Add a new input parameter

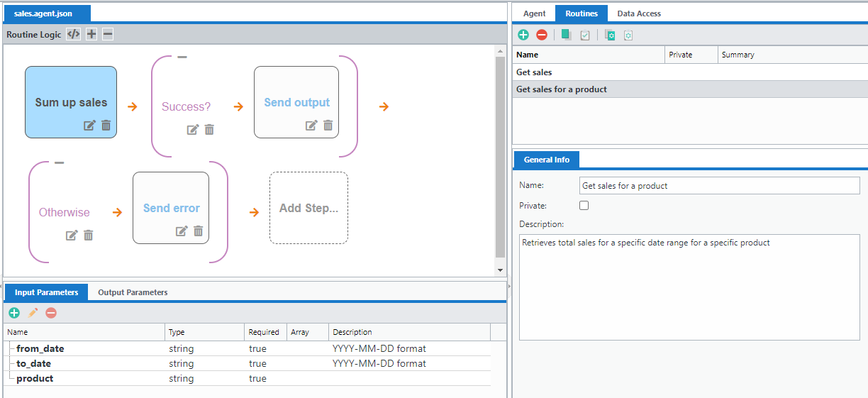[14, 313]
